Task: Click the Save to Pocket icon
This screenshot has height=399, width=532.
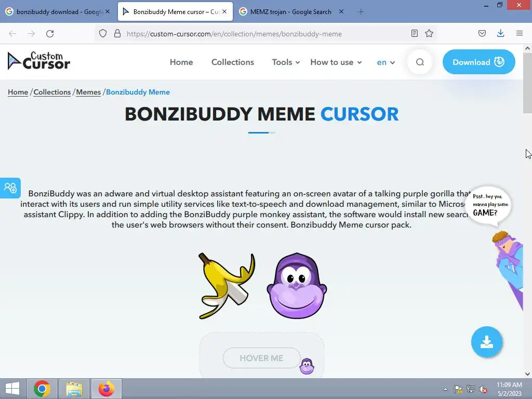Action: point(482,33)
